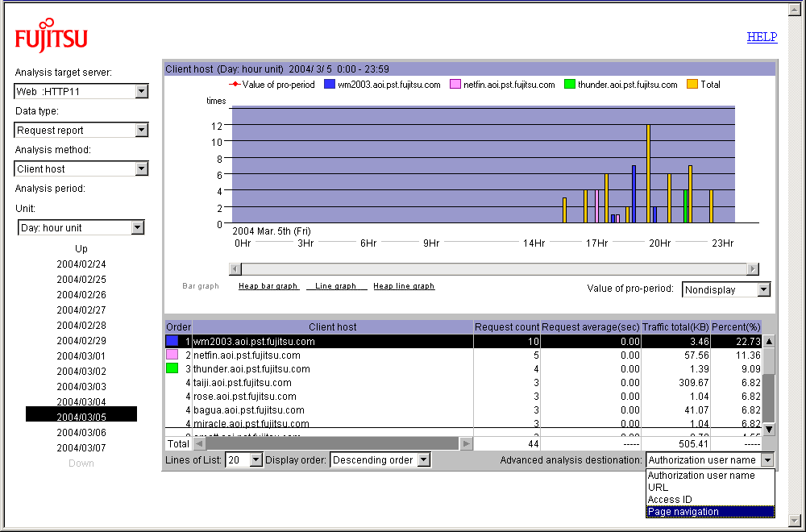Collapse the Advanced analysis destination dropdown arrow
Screen dimensions: 806x532
click(x=767, y=460)
